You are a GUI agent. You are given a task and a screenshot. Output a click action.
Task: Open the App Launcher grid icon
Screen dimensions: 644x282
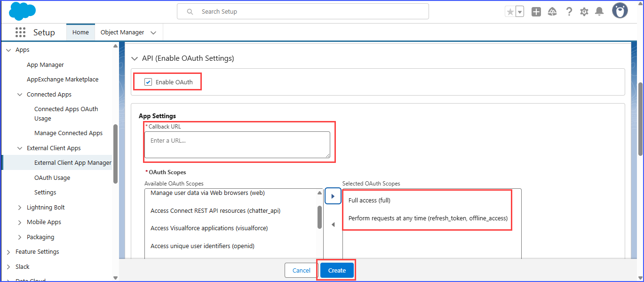20,32
